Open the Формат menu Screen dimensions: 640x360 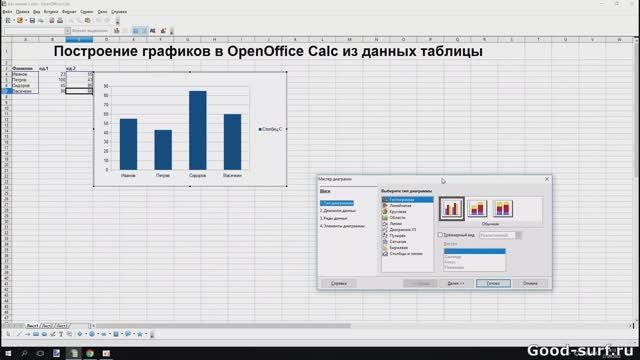click(x=69, y=12)
